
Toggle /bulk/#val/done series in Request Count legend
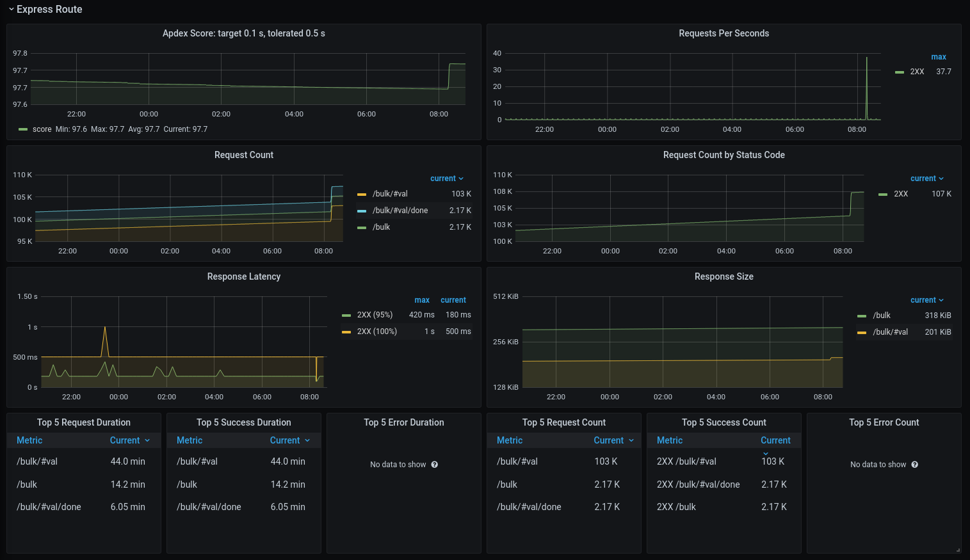(400, 211)
